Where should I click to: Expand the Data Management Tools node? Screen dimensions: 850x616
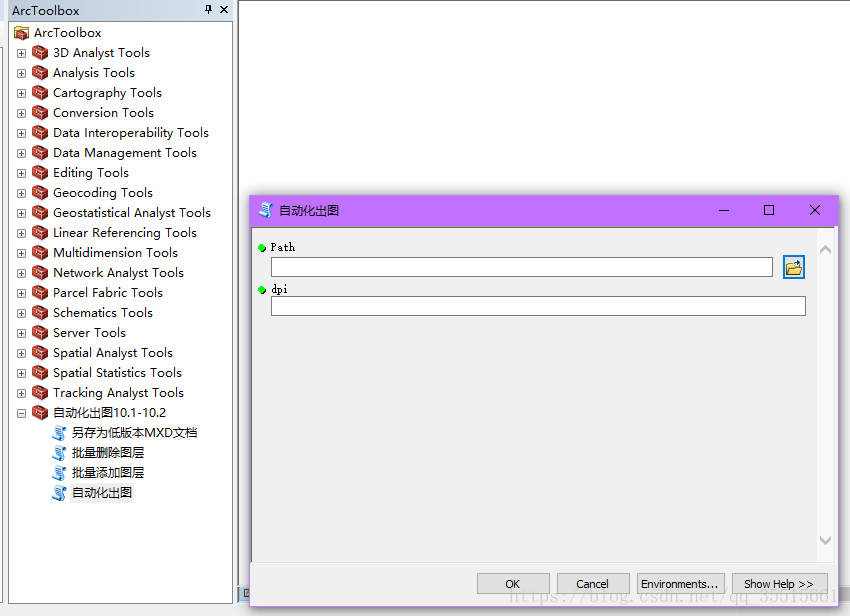21,153
